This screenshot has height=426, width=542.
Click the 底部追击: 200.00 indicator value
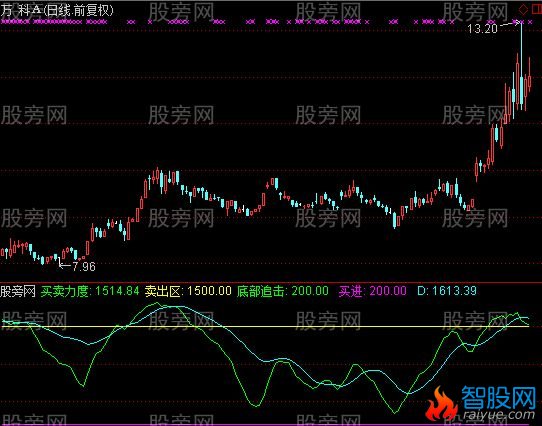click(283, 291)
